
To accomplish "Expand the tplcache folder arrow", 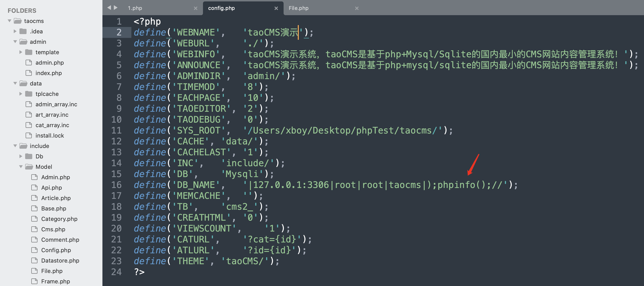I will click(21, 94).
